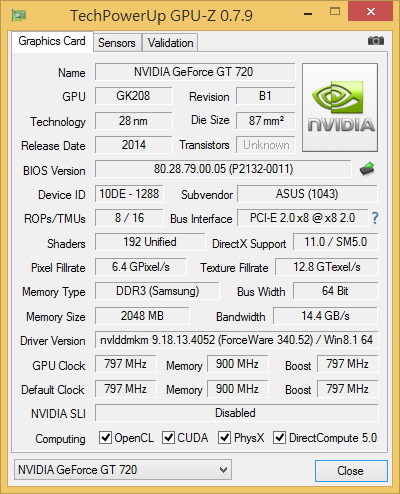Select the Technology value 28 nm
Image resolution: width=400 pixels, height=494 pixels.
point(134,121)
